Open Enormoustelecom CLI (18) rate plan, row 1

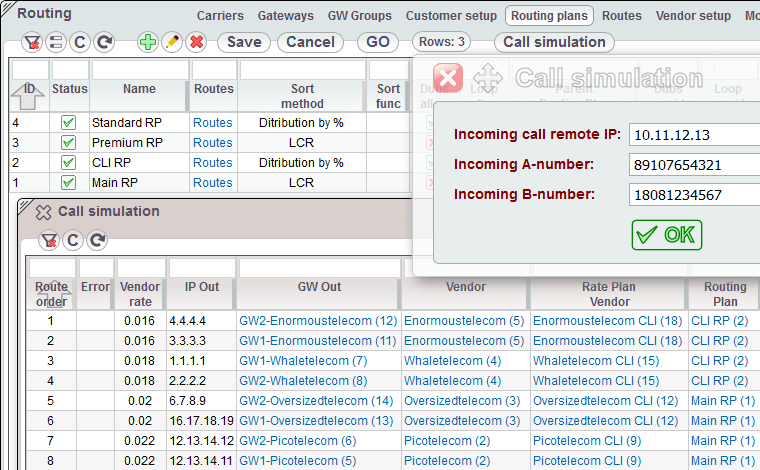click(x=607, y=321)
